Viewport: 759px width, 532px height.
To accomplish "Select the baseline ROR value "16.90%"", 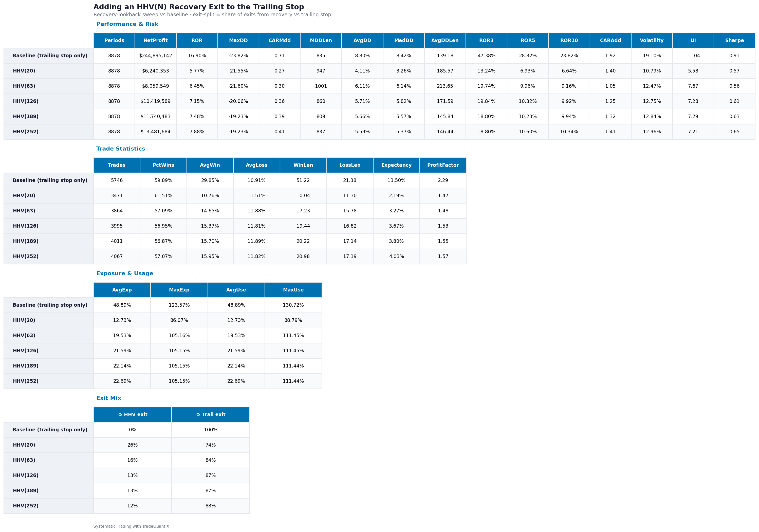I will (x=197, y=56).
